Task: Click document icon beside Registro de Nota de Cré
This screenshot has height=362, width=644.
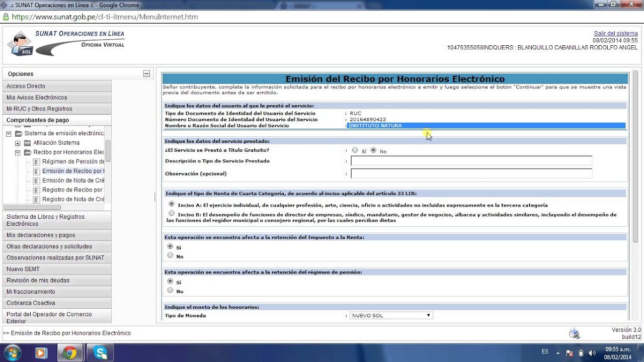Action: coord(37,200)
